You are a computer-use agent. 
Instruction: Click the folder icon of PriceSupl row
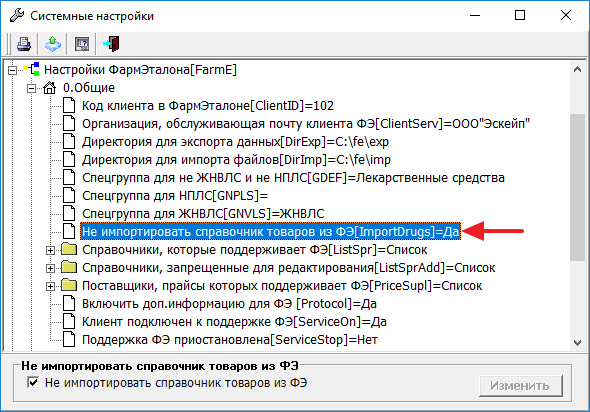69,285
